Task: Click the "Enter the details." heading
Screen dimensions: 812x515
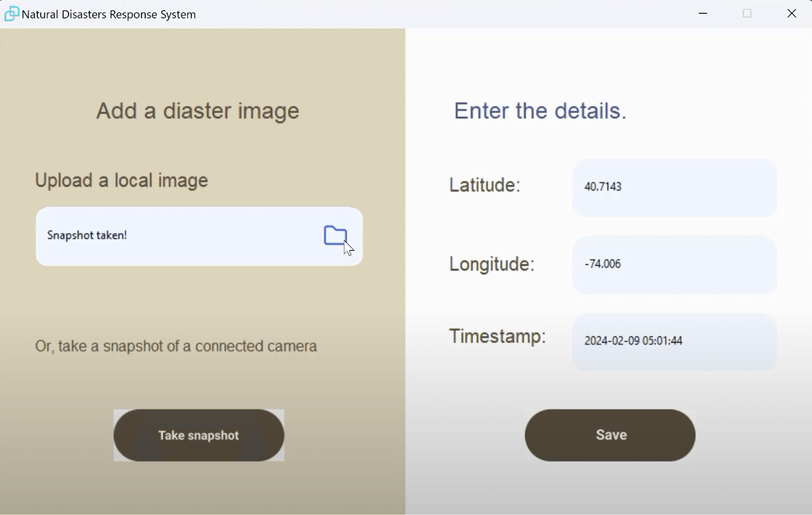Action: (540, 111)
